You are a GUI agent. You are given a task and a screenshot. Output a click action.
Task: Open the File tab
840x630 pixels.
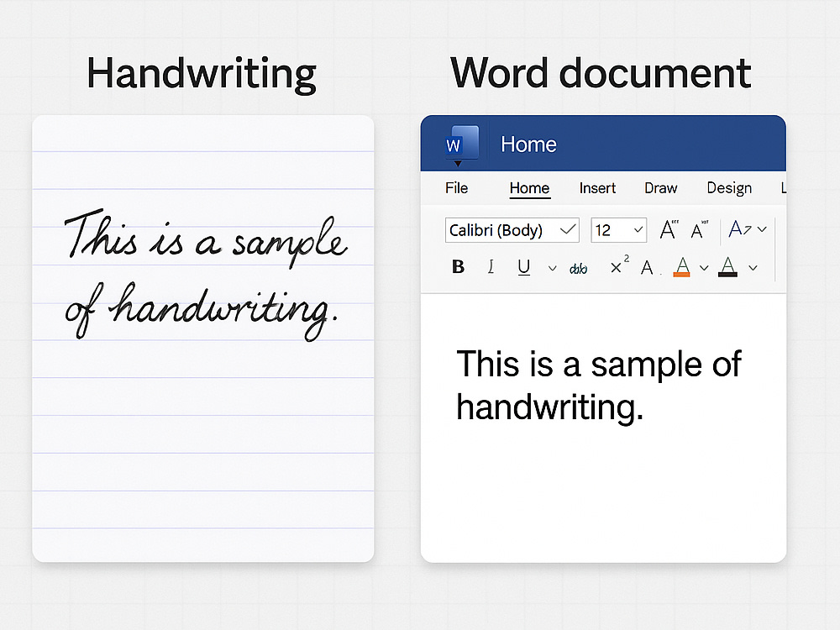(x=456, y=188)
